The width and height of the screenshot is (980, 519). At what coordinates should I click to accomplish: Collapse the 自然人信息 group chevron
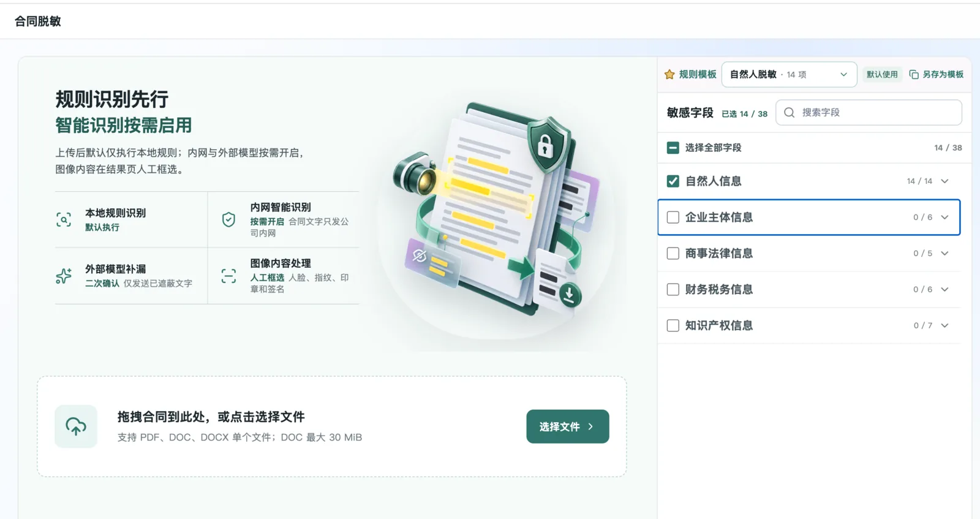click(x=944, y=181)
